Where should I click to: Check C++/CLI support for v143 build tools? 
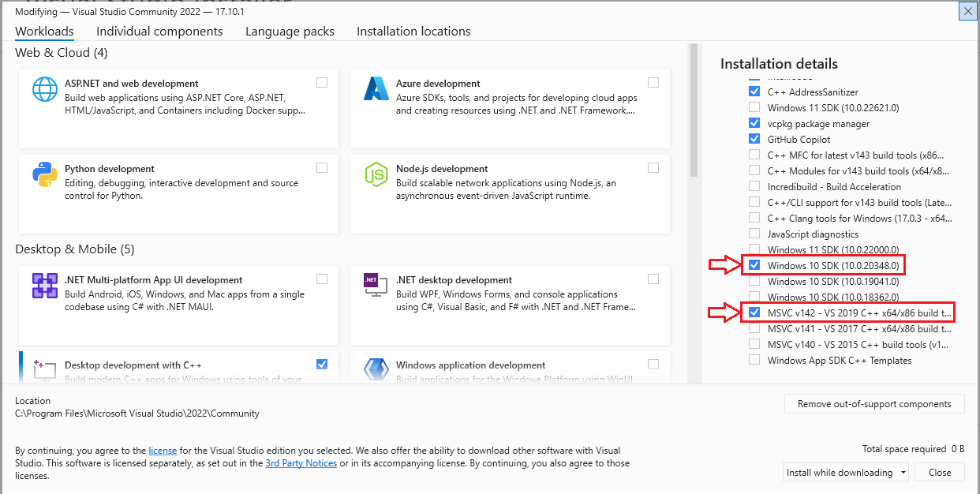pyautogui.click(x=754, y=202)
